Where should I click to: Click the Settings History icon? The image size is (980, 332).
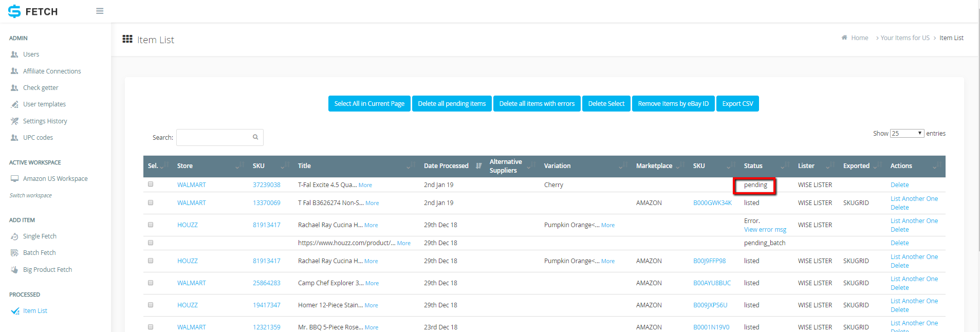tap(14, 121)
